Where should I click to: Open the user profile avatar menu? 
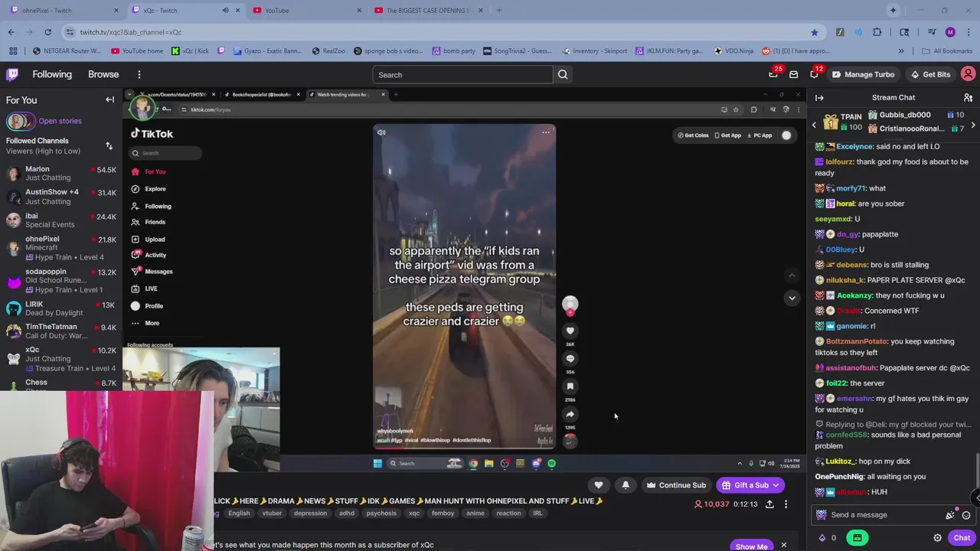(x=968, y=74)
